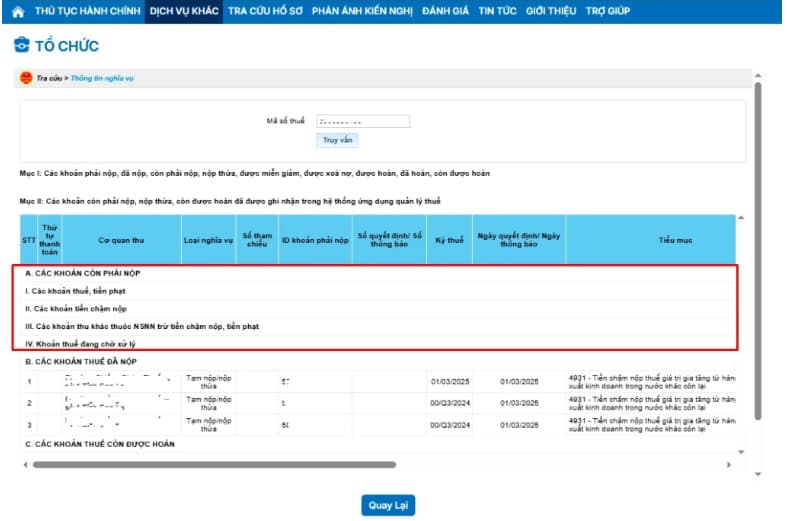
Task: Click Ngày quyết định/ Ngày thông báo header
Action: tap(519, 240)
